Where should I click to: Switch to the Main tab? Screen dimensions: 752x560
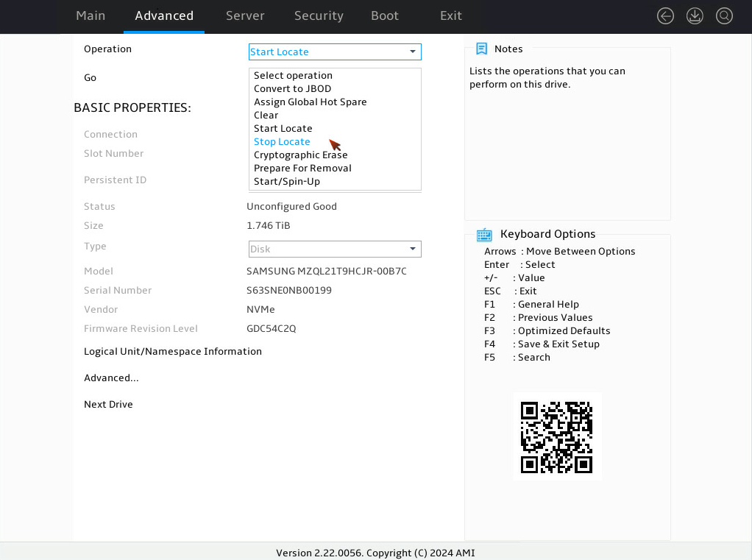click(91, 16)
